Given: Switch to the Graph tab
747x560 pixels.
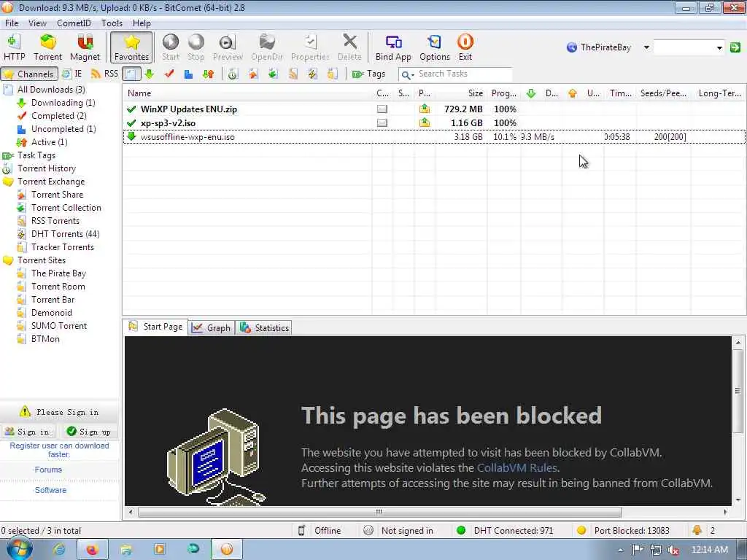Looking at the screenshot, I should coord(212,327).
